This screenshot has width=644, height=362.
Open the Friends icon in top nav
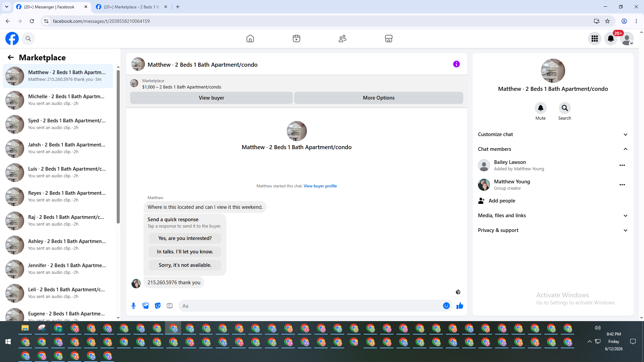[342, 39]
